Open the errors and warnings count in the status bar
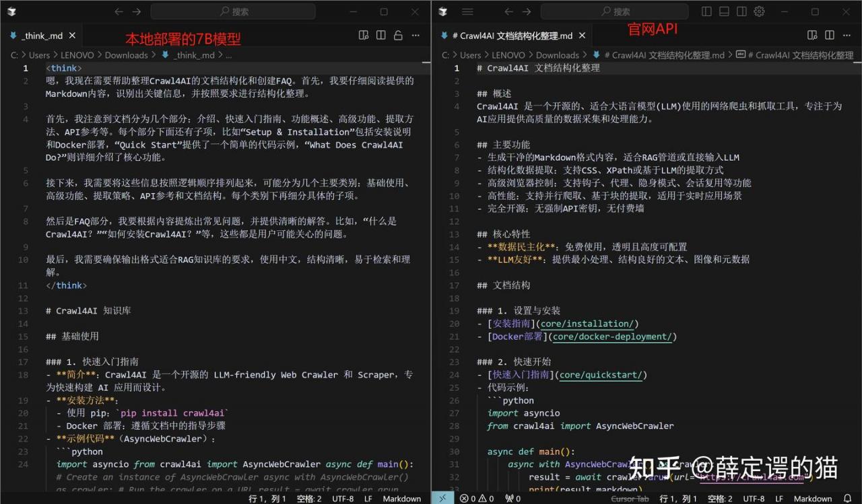Viewport: 862px width, 504px height. (x=477, y=499)
